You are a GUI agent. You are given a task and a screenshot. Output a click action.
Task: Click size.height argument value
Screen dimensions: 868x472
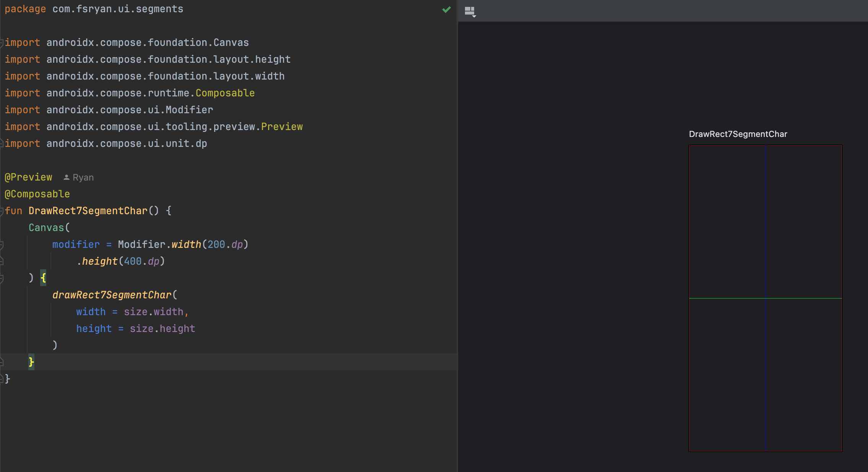point(162,329)
